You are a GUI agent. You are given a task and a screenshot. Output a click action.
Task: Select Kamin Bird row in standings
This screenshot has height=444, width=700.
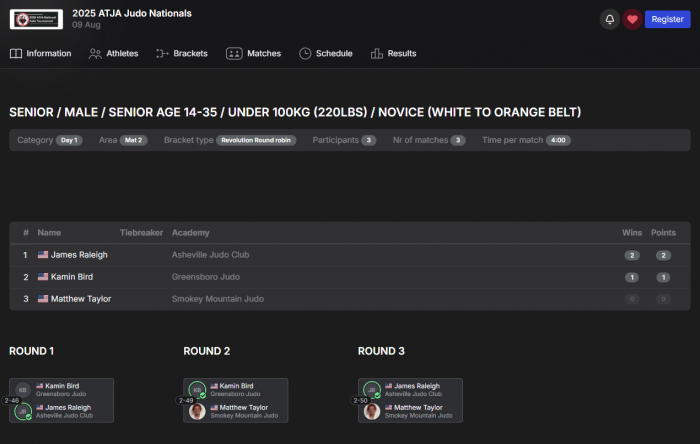click(72, 277)
